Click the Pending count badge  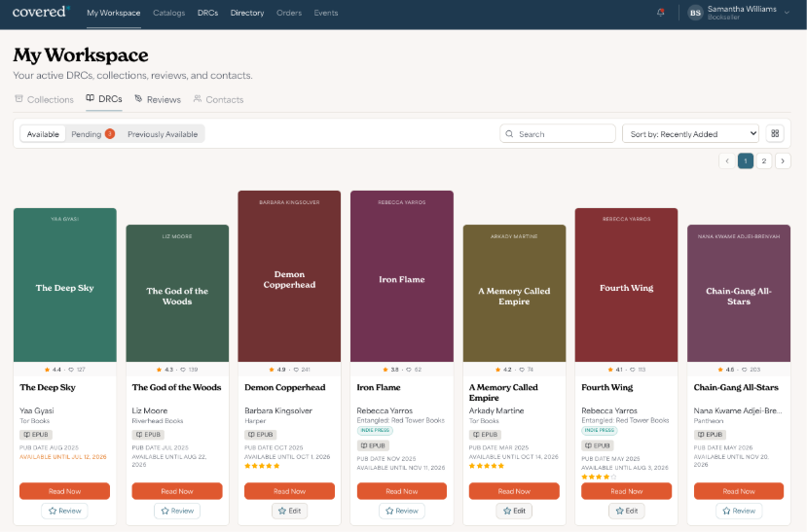(110, 133)
